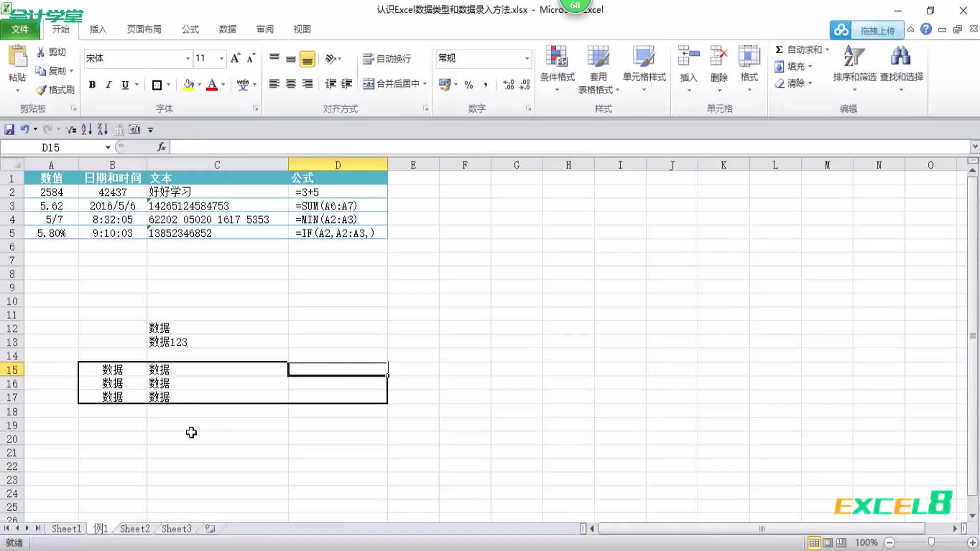Click the font color red swatch button
Viewport: 980px width, 551px height.
click(212, 85)
